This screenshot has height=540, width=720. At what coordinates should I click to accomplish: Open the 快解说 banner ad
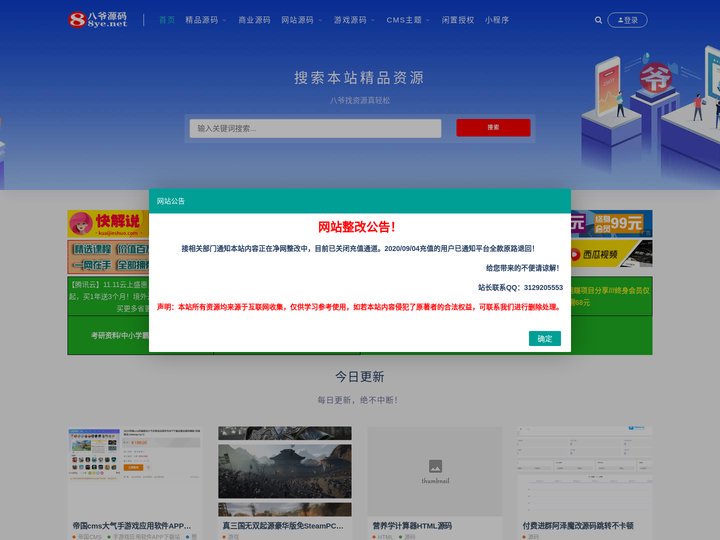(x=108, y=224)
